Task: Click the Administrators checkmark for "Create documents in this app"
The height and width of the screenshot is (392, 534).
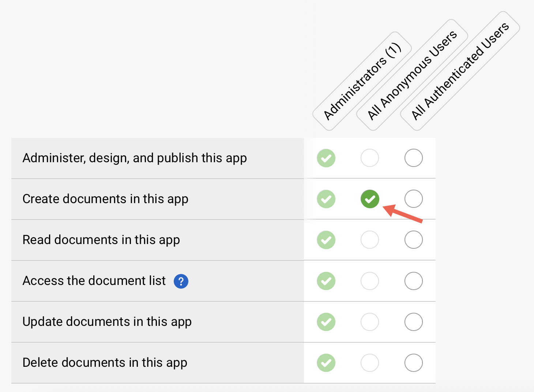Action: [x=326, y=199]
